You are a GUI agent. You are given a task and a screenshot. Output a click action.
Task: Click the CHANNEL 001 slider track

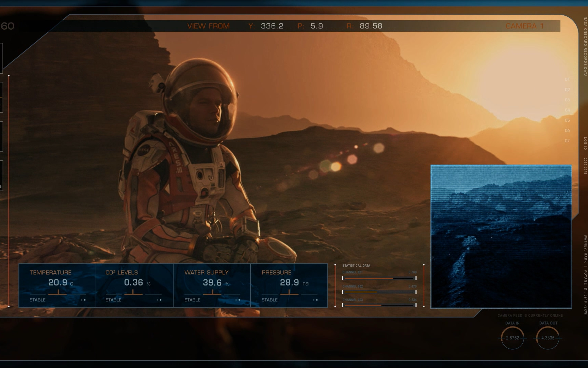coord(379,278)
